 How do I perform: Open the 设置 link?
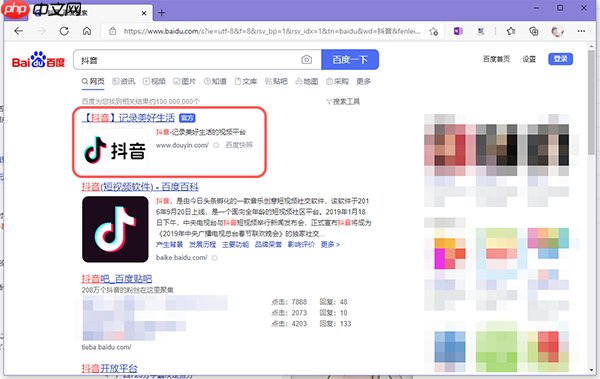click(529, 59)
